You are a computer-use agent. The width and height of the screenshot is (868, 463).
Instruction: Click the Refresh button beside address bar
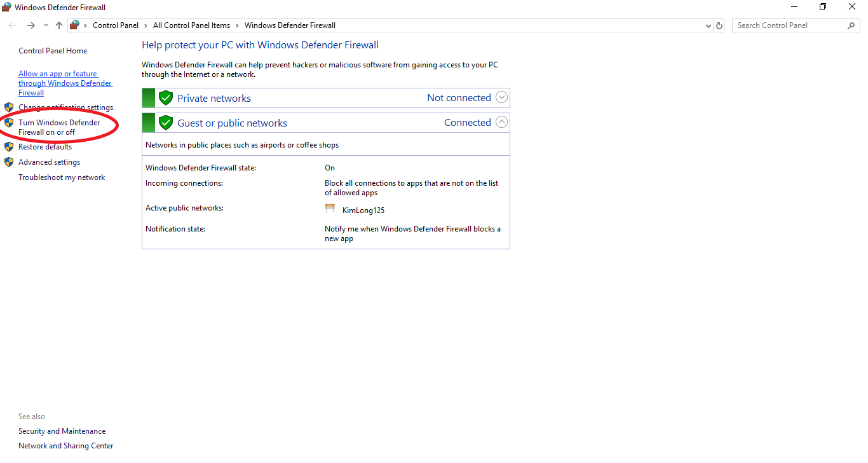(x=719, y=25)
